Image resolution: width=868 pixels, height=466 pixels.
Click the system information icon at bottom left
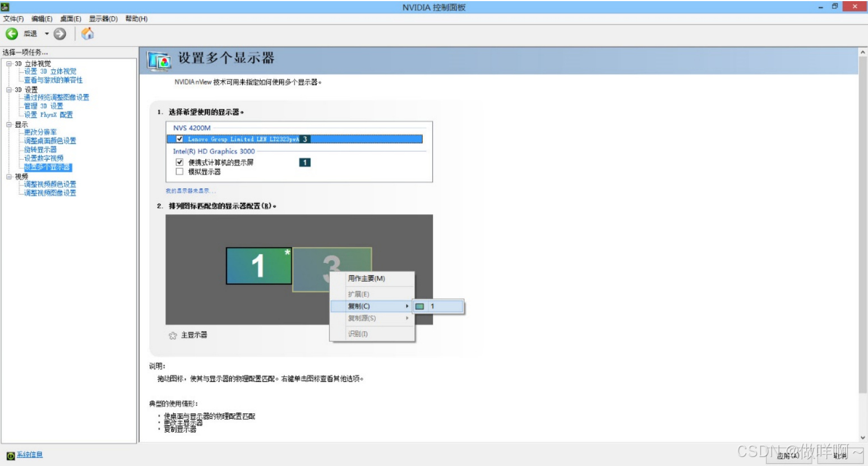coord(10,455)
